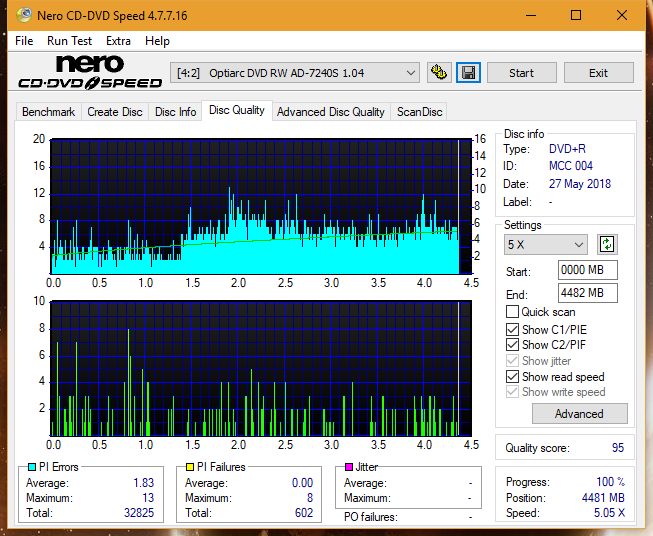Viewport: 653px width, 536px height.
Task: Click the Nero CD-DVD Speed logo
Action: [x=90, y=73]
